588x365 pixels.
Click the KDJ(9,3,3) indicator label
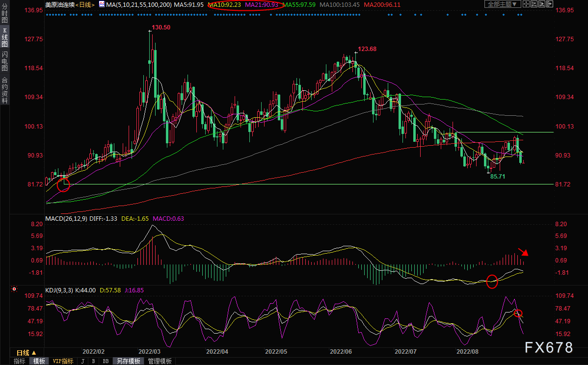tap(59, 290)
